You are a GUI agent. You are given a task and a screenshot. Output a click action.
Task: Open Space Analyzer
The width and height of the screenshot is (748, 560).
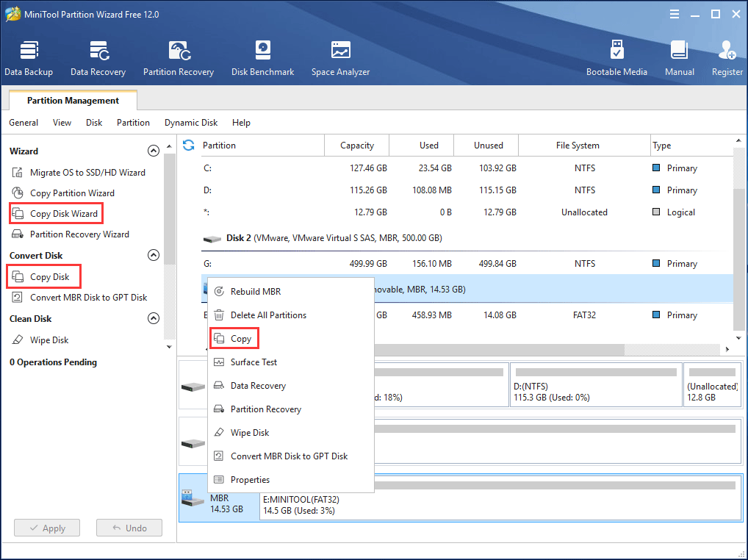pos(341,59)
